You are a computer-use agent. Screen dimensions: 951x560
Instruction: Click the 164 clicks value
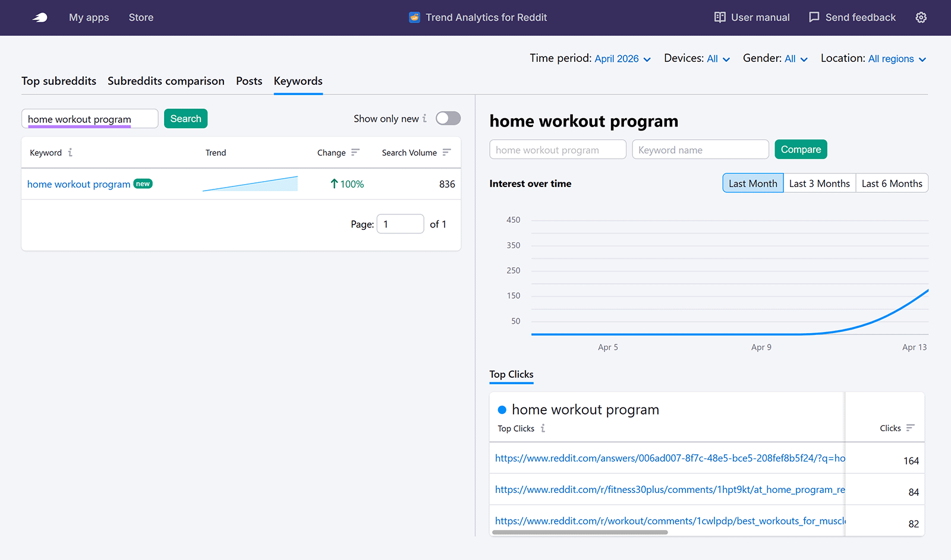pos(911,461)
